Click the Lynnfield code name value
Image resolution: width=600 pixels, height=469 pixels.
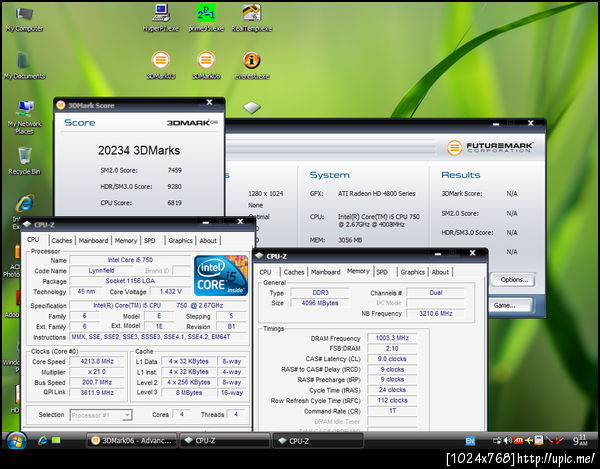click(x=101, y=270)
